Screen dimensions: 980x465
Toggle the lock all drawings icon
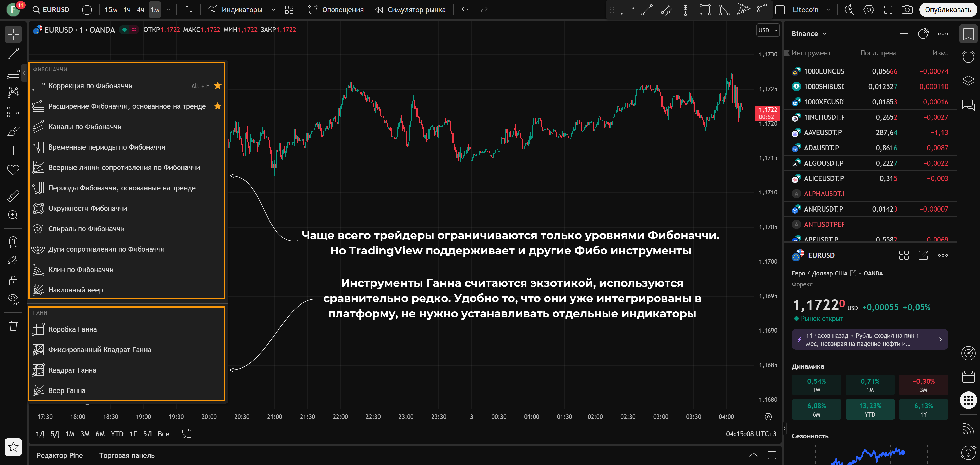pyautogui.click(x=13, y=280)
